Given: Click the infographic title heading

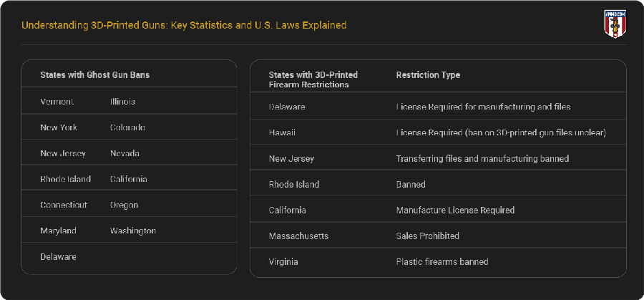Looking at the screenshot, I should [184, 25].
